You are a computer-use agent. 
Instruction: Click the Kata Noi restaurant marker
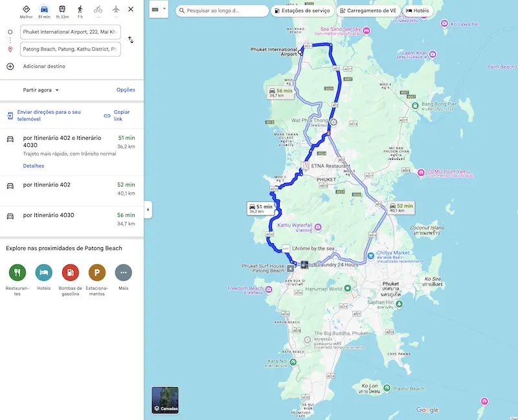pyautogui.click(x=293, y=362)
